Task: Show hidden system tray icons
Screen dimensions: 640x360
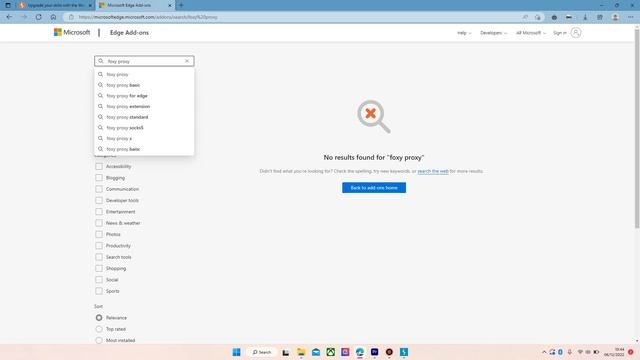Action: point(544,352)
